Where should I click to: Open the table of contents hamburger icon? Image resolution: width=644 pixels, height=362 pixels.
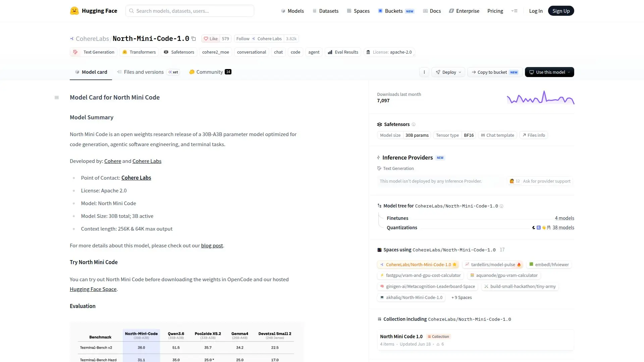point(57,98)
